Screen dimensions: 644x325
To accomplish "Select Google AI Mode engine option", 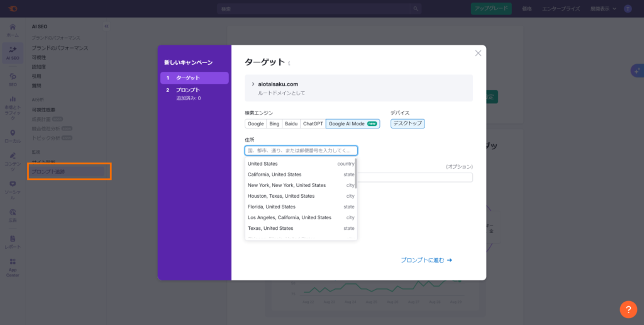I will coord(352,124).
